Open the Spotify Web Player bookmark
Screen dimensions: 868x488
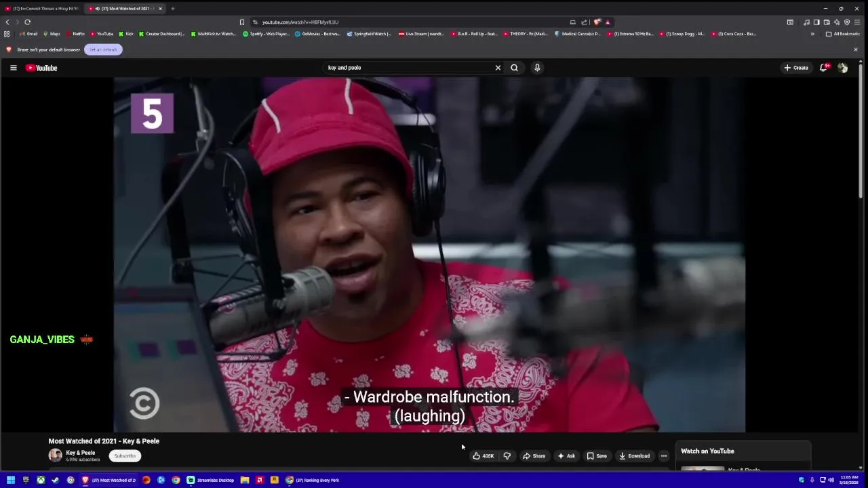pos(266,34)
